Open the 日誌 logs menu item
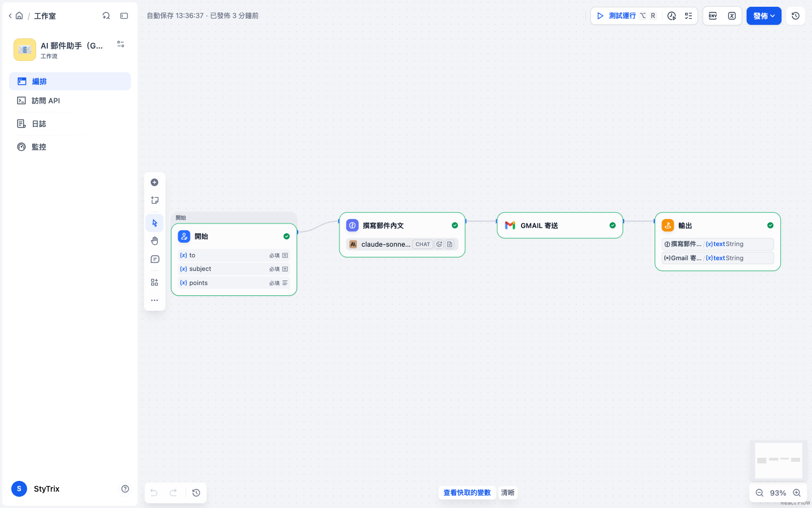Image resolution: width=812 pixels, height=508 pixels. coord(70,124)
